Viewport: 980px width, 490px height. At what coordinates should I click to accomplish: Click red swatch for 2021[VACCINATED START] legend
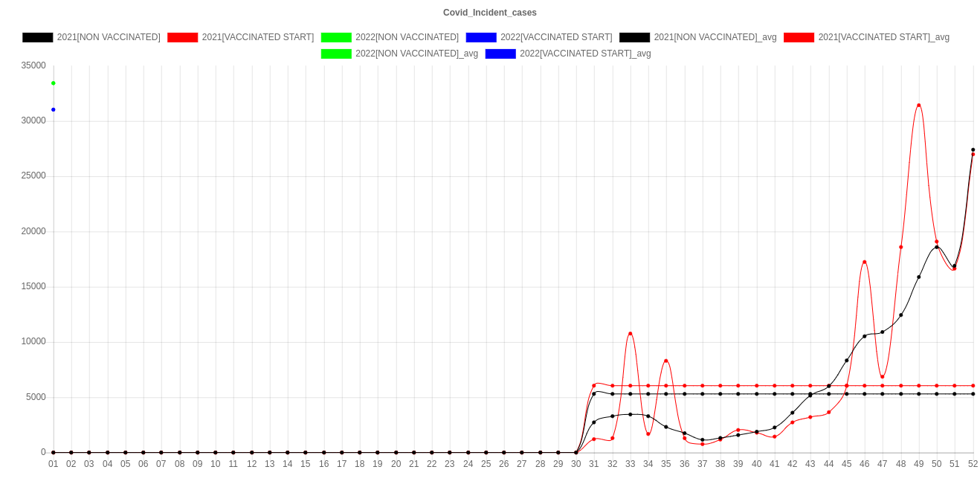(182, 37)
